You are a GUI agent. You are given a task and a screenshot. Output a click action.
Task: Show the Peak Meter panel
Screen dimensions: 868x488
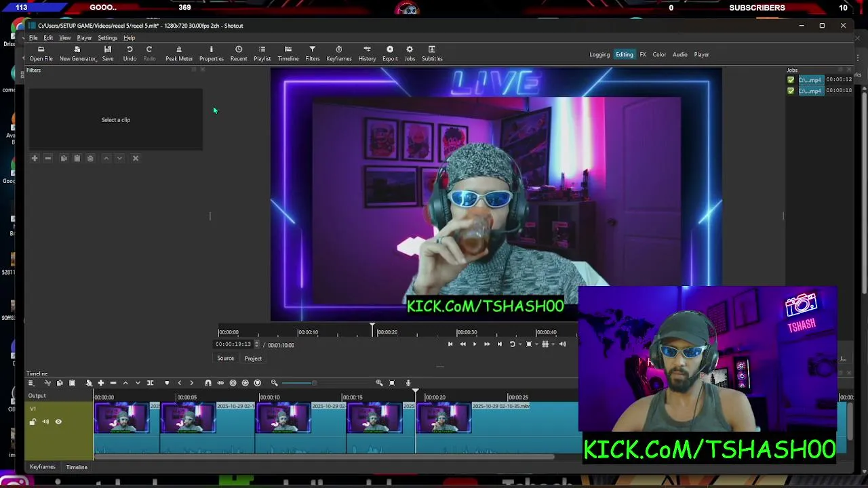point(179,53)
